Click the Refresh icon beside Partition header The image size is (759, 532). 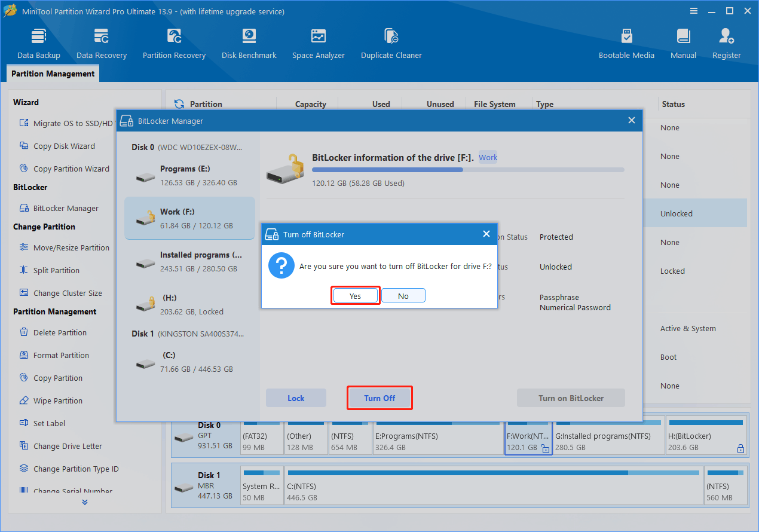(179, 104)
